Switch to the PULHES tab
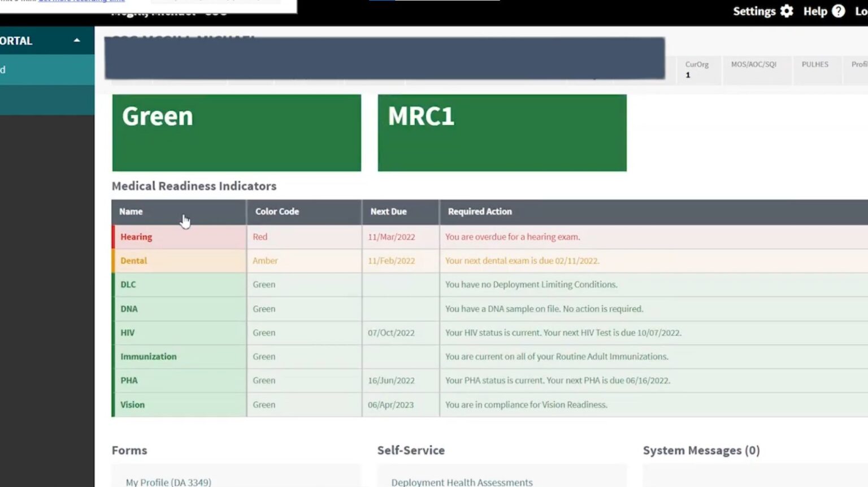 [814, 64]
